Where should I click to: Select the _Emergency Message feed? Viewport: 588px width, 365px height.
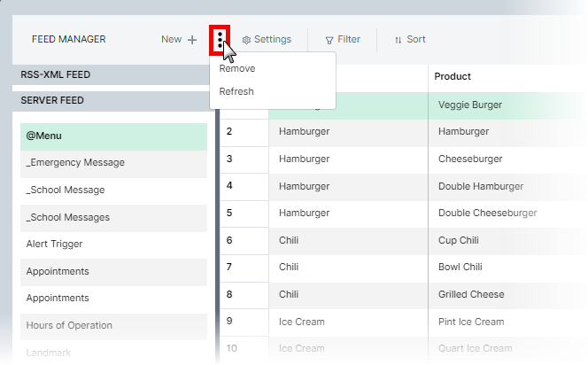113,164
